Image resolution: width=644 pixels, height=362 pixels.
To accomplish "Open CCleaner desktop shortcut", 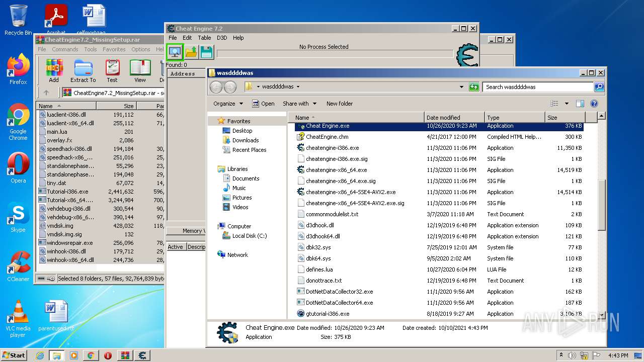I will (x=18, y=266).
